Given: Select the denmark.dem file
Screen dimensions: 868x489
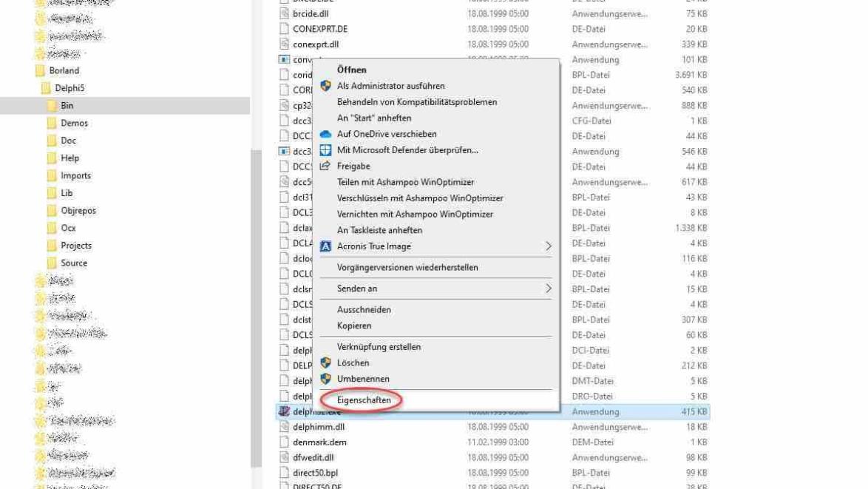Looking at the screenshot, I should (x=319, y=442).
